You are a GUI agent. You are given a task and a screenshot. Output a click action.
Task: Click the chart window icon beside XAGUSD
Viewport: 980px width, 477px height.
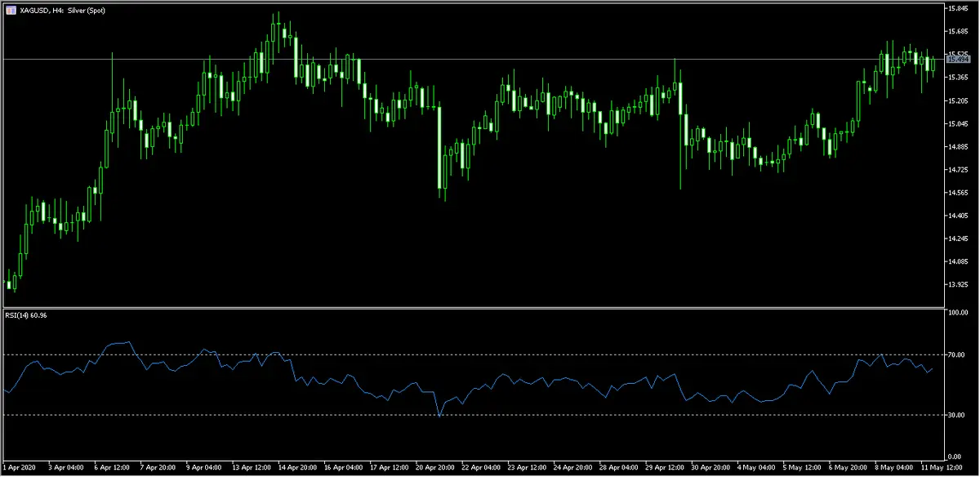pyautogui.click(x=9, y=9)
